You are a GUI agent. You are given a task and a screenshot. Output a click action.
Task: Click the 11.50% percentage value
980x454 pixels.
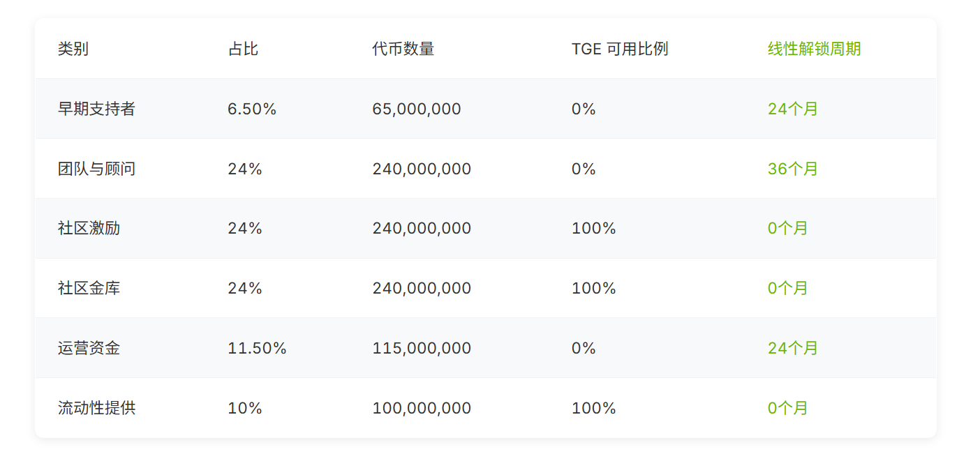click(x=257, y=348)
